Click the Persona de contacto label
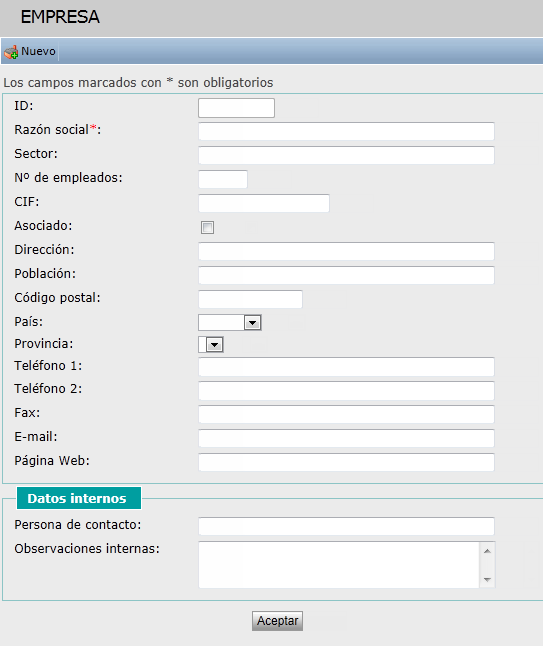Viewport: 543px width, 646px height. point(78,525)
